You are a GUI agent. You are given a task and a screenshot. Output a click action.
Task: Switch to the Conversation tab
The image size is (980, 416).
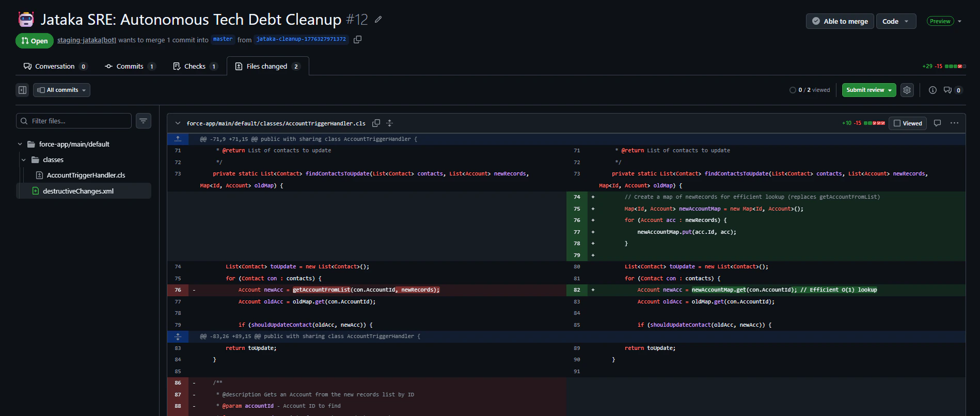click(55, 66)
